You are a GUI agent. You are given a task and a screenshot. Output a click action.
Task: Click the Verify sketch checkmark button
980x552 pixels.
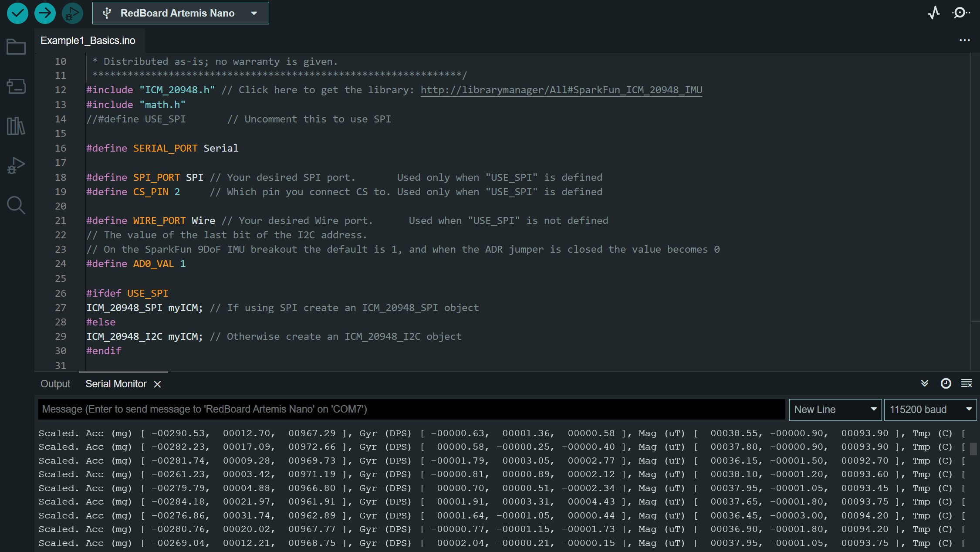point(17,14)
